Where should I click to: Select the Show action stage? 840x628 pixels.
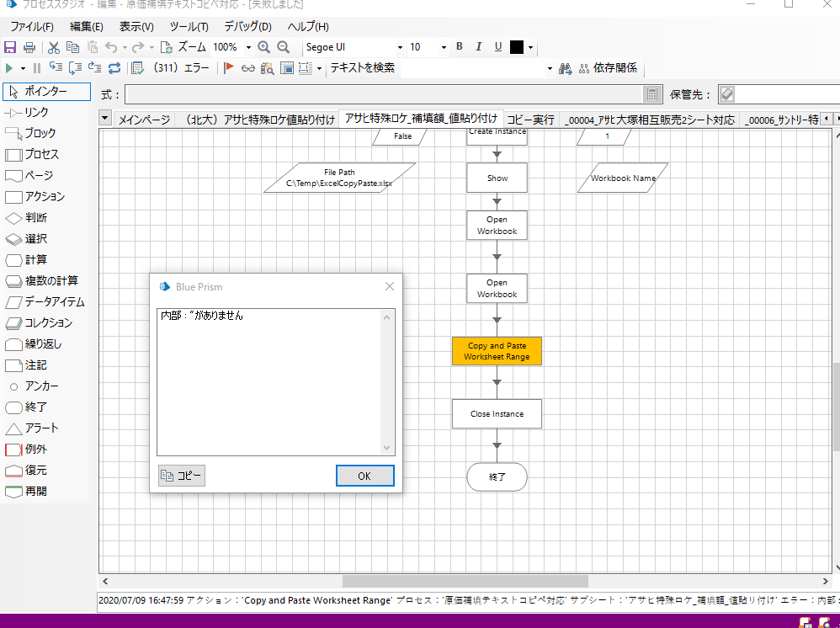[x=497, y=178]
